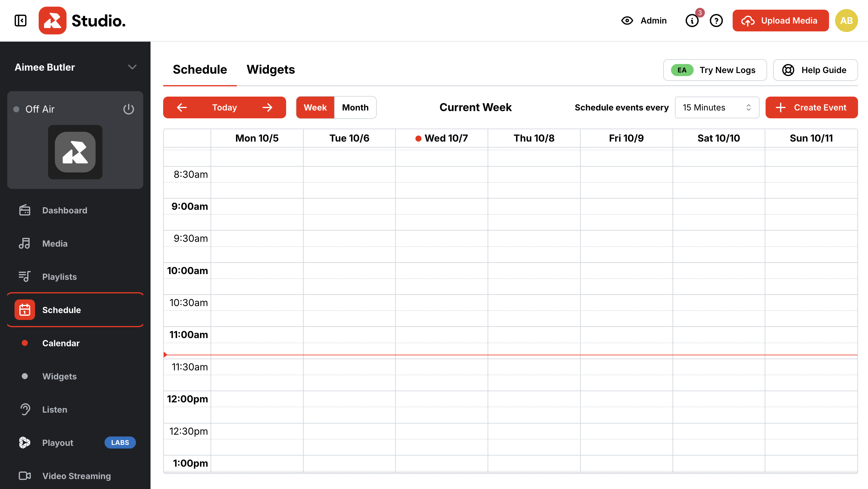This screenshot has width=868, height=489.
Task: Select the Schedule sidebar item
Action: click(75, 310)
